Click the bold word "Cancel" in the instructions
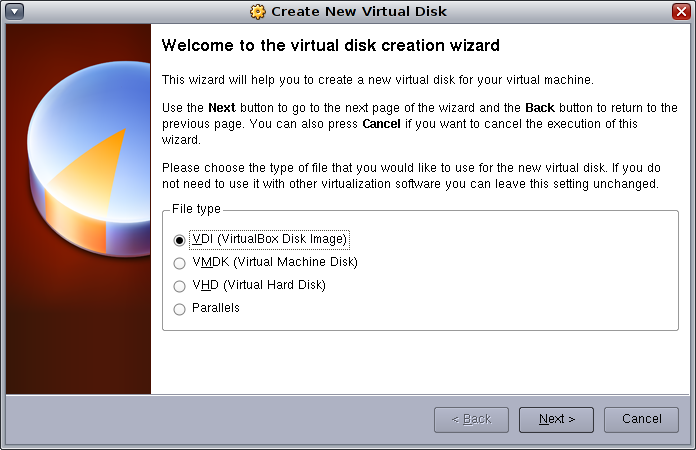Viewport: 696px width, 450px height. 381,124
